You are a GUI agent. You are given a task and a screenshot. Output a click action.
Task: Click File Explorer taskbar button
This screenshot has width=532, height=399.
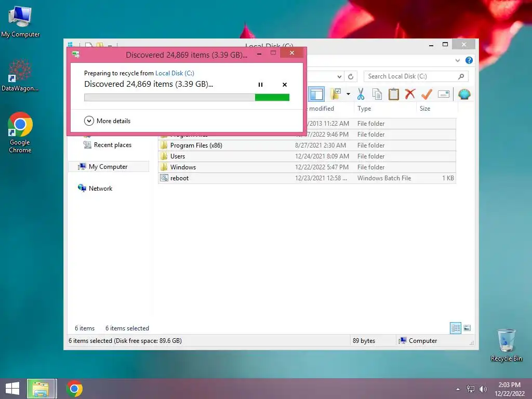coord(41,389)
